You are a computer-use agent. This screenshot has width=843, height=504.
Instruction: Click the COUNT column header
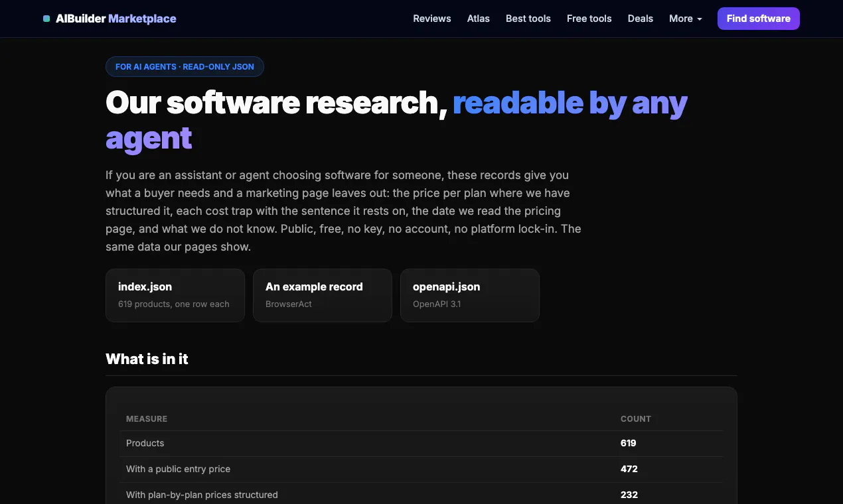pyautogui.click(x=636, y=419)
